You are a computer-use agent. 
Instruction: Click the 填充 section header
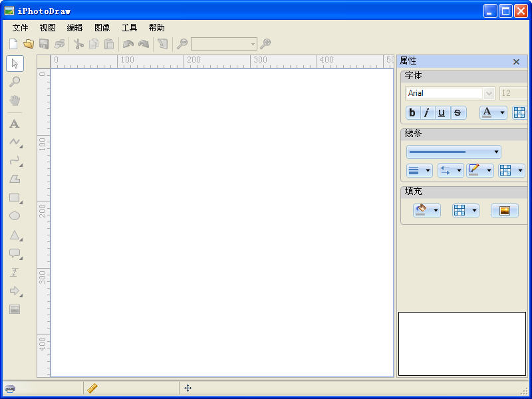(x=464, y=192)
